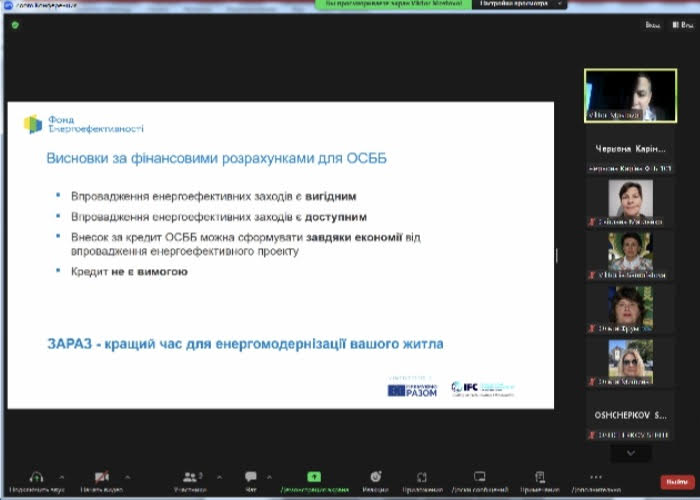Expand participants options arrow in toolbar

214,477
